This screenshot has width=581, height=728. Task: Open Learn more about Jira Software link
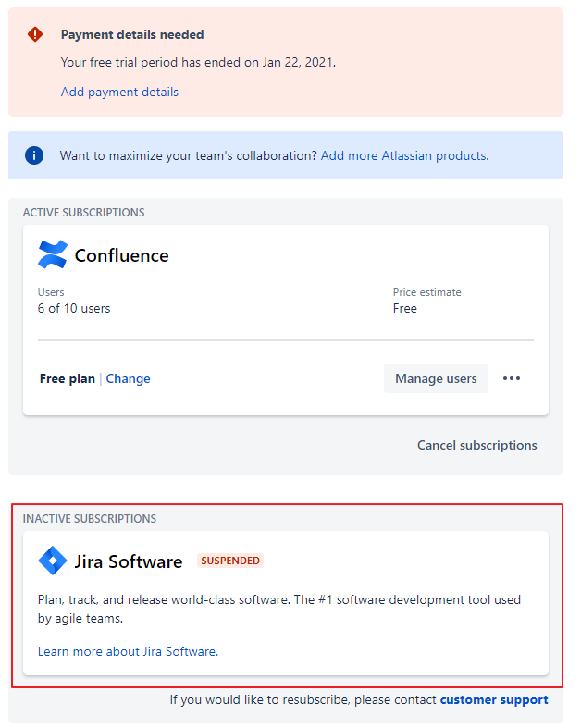click(x=127, y=651)
